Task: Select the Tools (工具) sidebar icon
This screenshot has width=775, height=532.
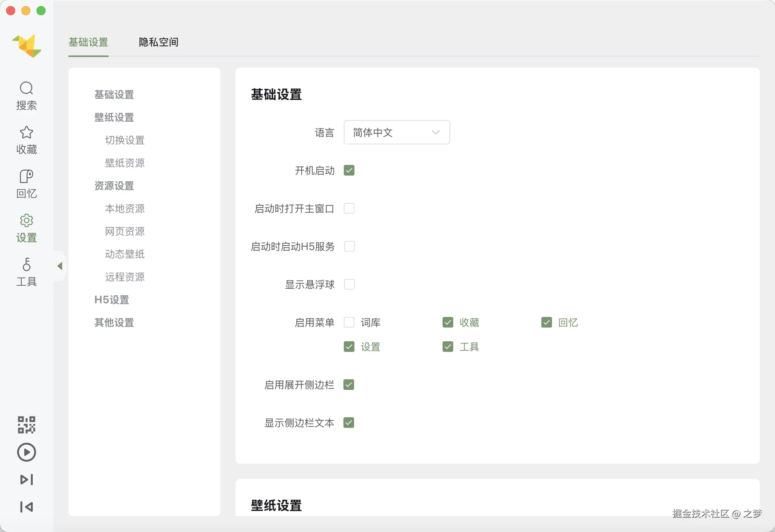Action: (26, 265)
